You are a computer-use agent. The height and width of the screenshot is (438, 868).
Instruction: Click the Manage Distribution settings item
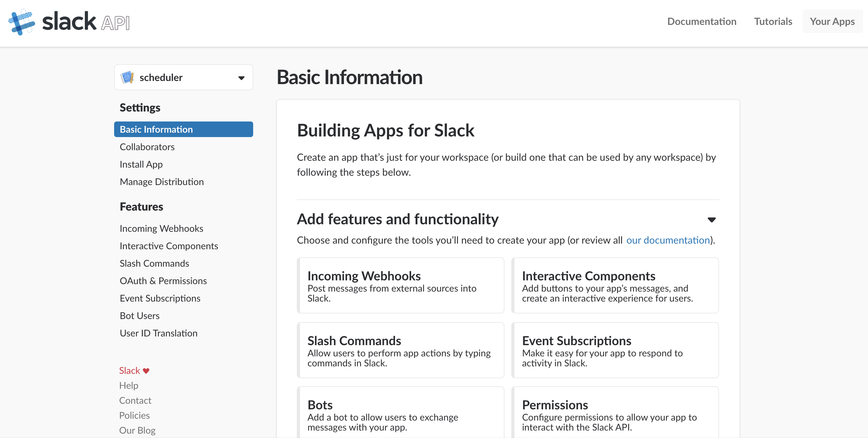pos(162,182)
